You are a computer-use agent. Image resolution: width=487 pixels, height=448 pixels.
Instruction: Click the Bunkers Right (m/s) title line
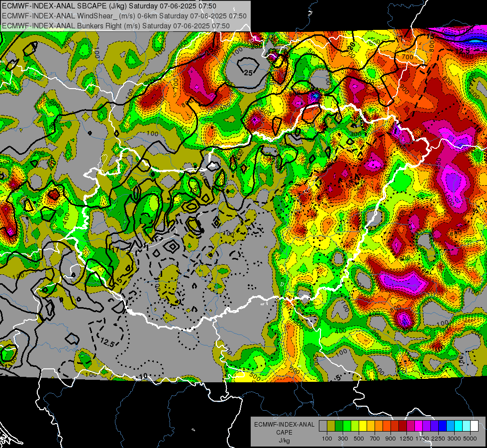(116, 26)
